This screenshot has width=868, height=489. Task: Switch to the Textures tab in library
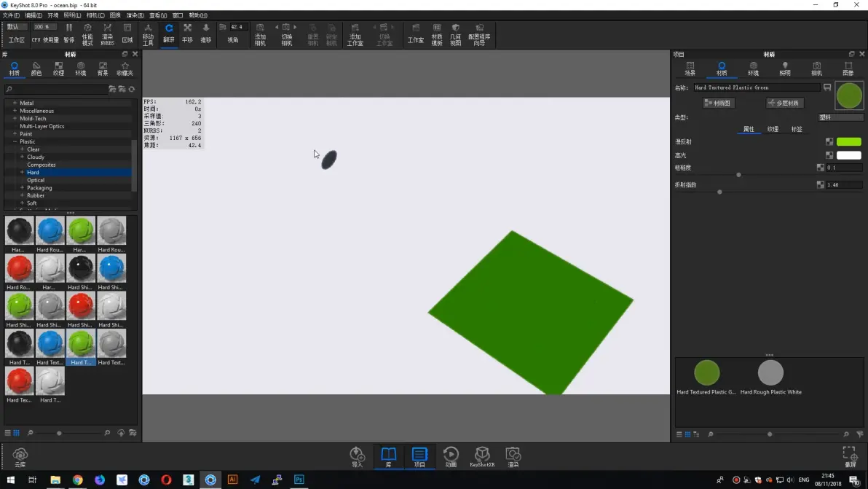[58, 69]
